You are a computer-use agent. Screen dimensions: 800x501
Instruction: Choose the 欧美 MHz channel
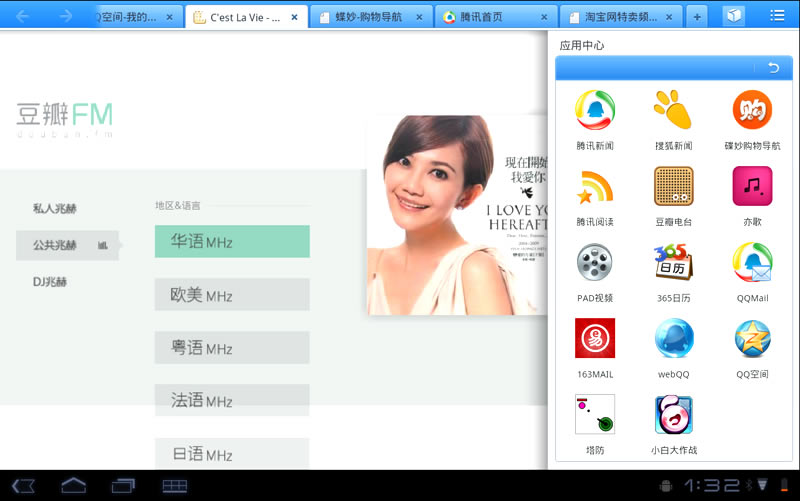tap(232, 294)
